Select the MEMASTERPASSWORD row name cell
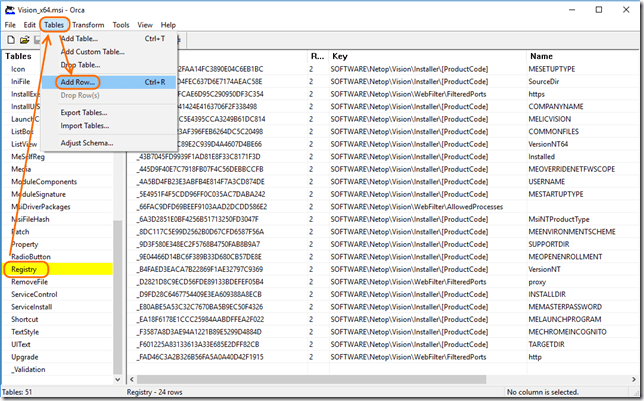The image size is (644, 401). click(x=567, y=306)
